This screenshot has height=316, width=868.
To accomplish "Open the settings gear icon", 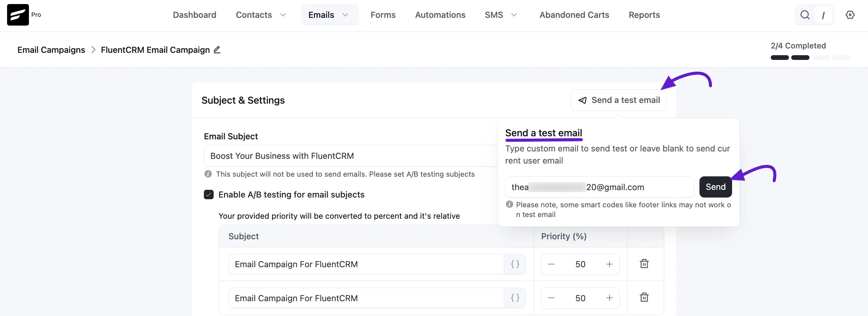I will pos(850,15).
